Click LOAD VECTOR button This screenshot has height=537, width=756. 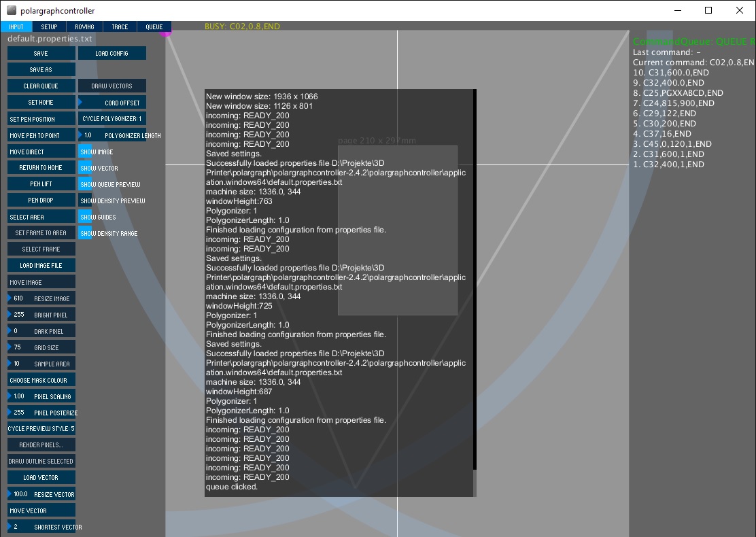(41, 478)
